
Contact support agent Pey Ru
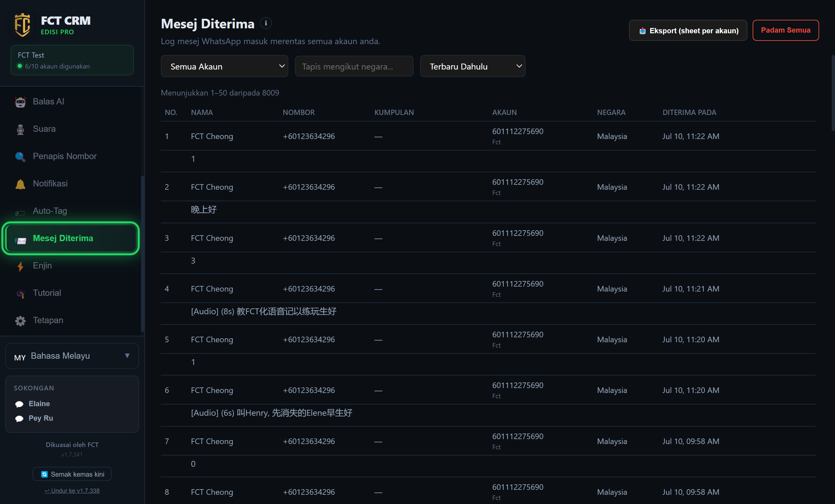tap(41, 418)
